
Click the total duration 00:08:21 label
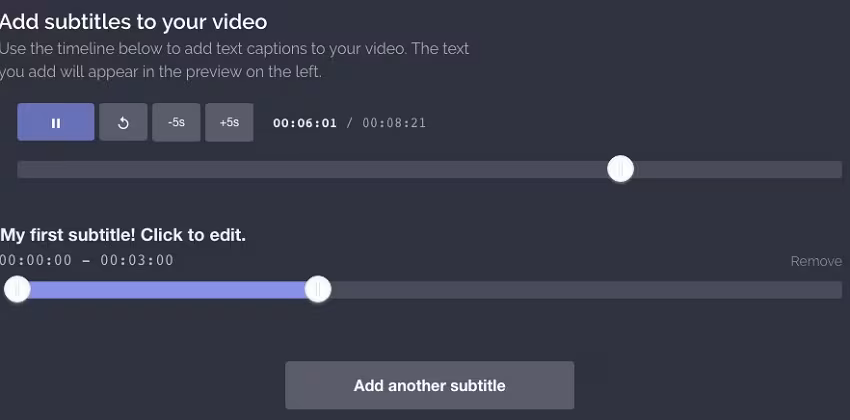pyautogui.click(x=394, y=123)
